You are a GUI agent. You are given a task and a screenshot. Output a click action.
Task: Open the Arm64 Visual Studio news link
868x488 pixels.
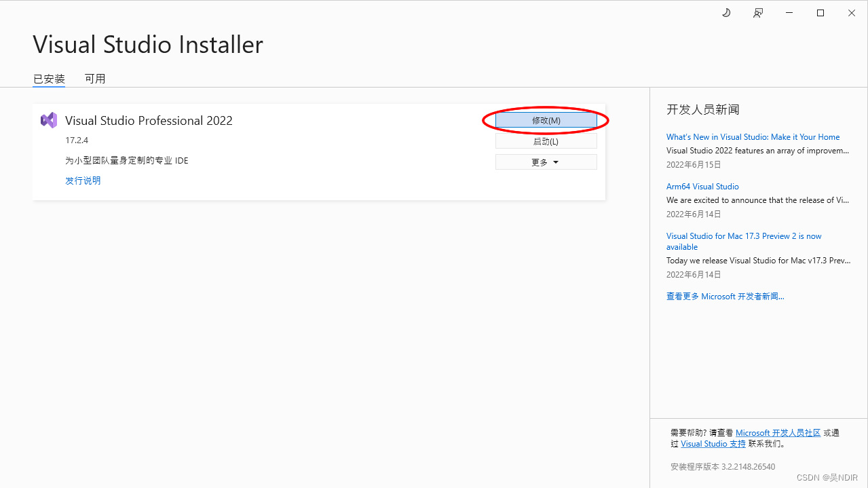(702, 187)
